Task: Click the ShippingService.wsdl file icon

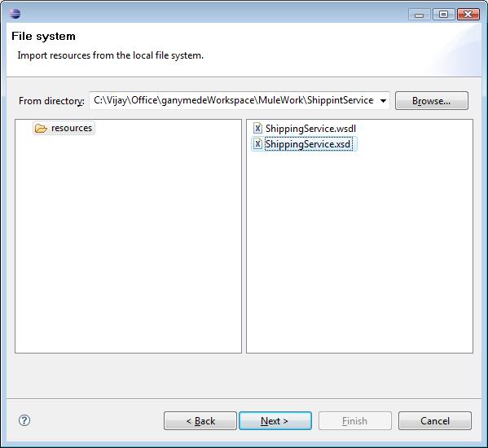Action: point(257,128)
